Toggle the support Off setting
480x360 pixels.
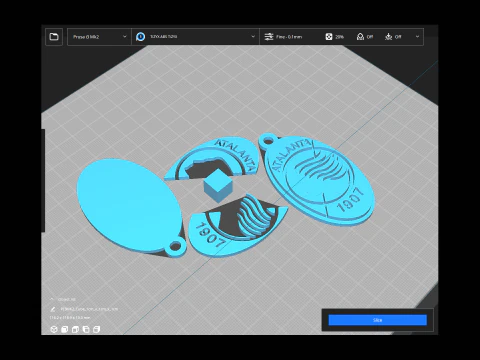pos(365,37)
